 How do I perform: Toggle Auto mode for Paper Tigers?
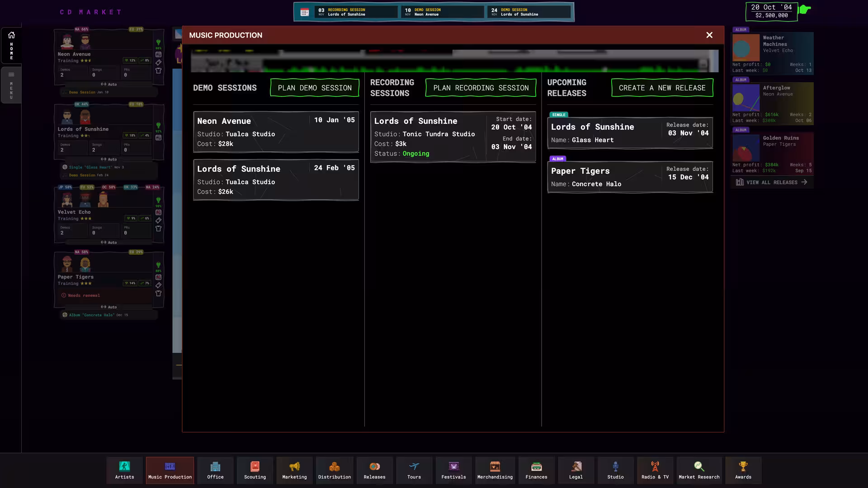point(109,307)
